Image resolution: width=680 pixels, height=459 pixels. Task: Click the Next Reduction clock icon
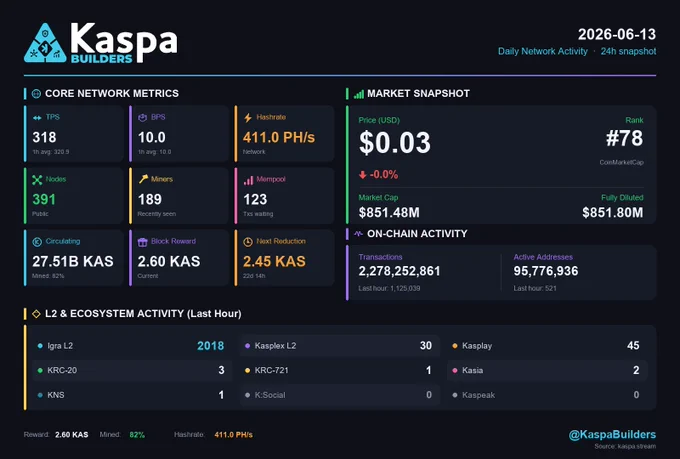pyautogui.click(x=248, y=242)
